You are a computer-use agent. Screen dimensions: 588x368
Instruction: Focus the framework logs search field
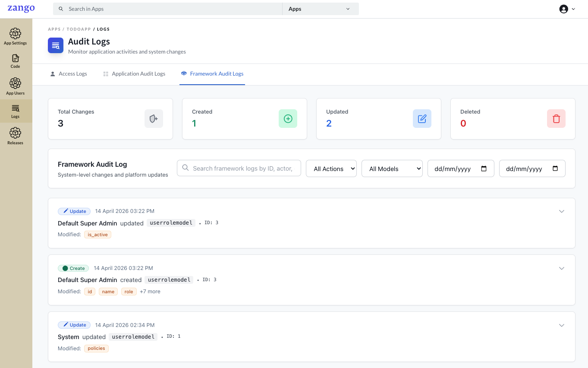pos(239,168)
